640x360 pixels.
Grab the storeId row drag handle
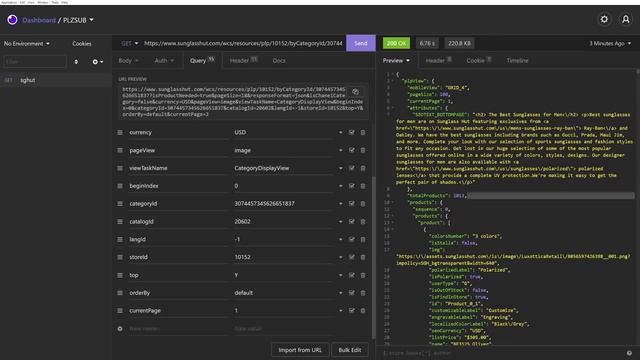[x=120, y=257]
